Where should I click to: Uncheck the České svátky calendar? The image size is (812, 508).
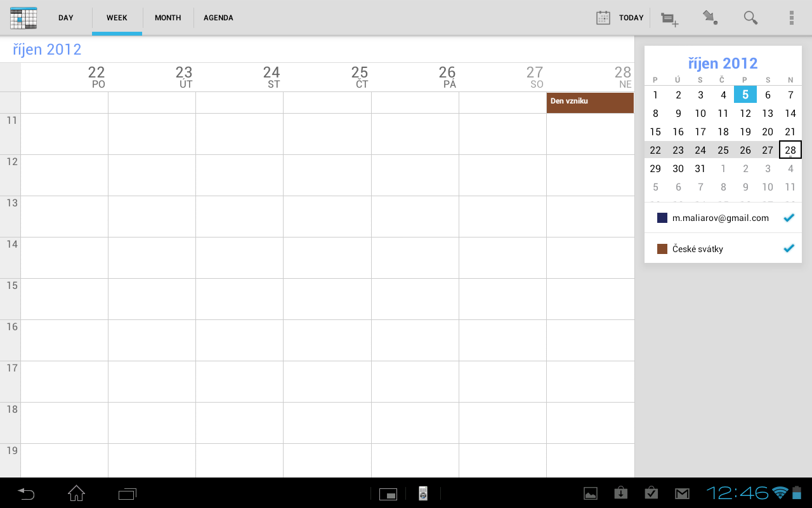tap(789, 248)
